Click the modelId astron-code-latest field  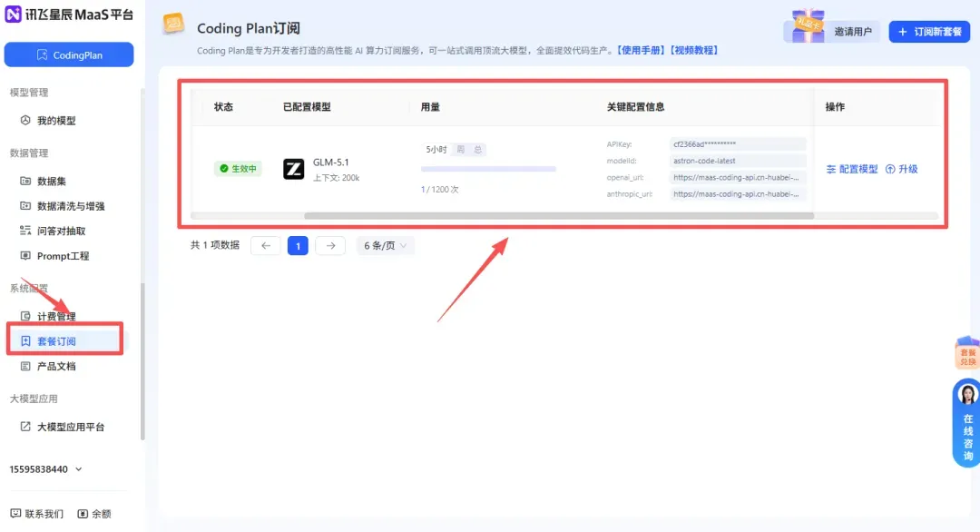[738, 161]
